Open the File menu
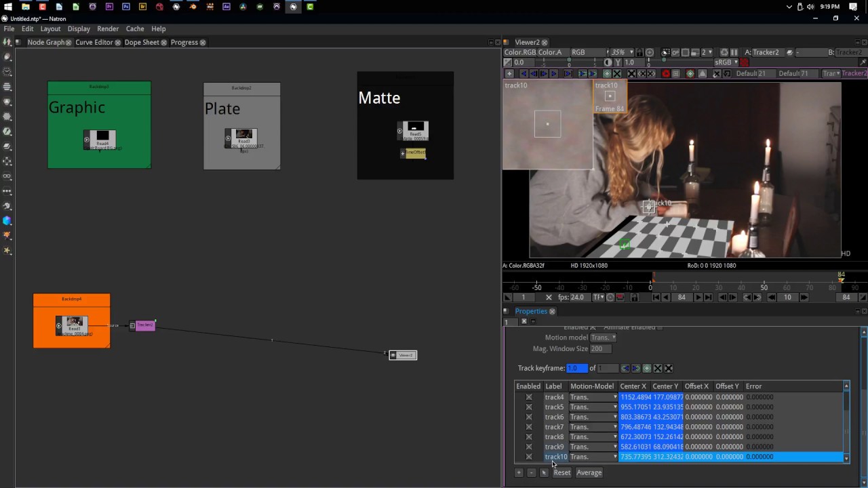The height and width of the screenshot is (488, 868). [9, 29]
